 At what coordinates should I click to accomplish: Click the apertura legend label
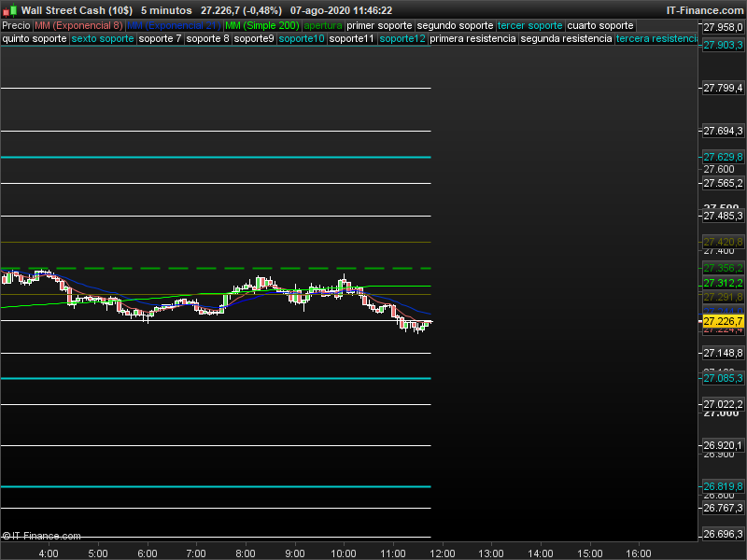323,25
